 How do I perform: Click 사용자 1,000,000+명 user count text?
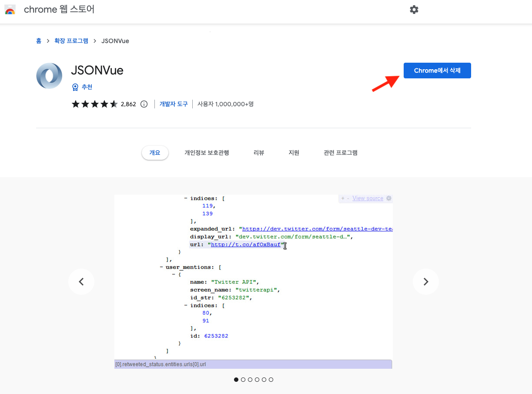click(225, 104)
